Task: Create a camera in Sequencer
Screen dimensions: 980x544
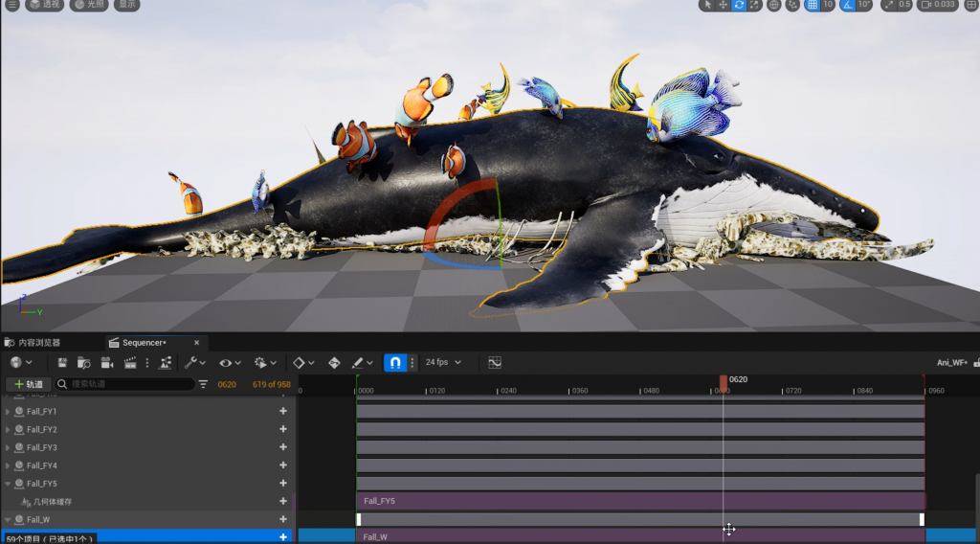Action: (x=107, y=363)
